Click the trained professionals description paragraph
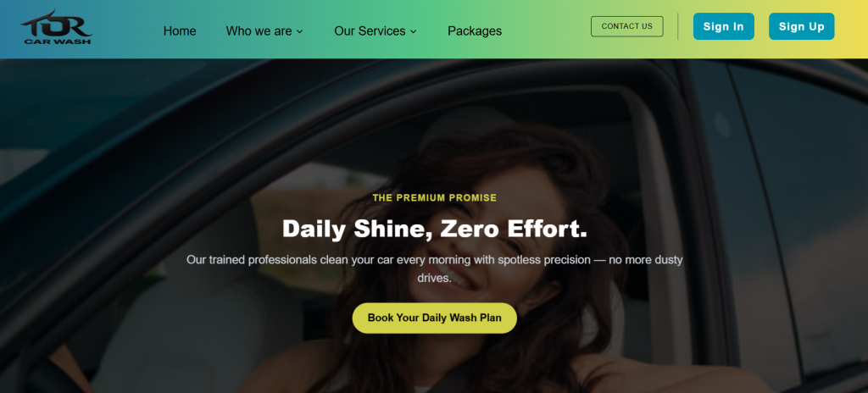Image resolution: width=868 pixels, height=393 pixels. tap(435, 268)
